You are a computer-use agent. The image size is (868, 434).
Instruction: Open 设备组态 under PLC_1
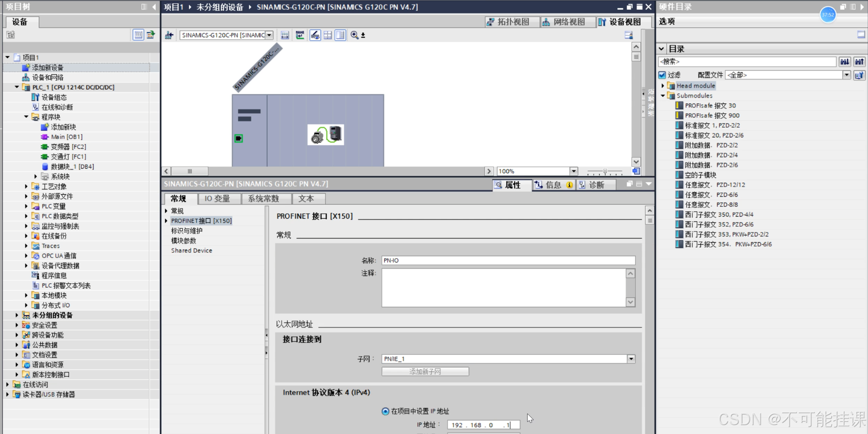[x=54, y=97]
